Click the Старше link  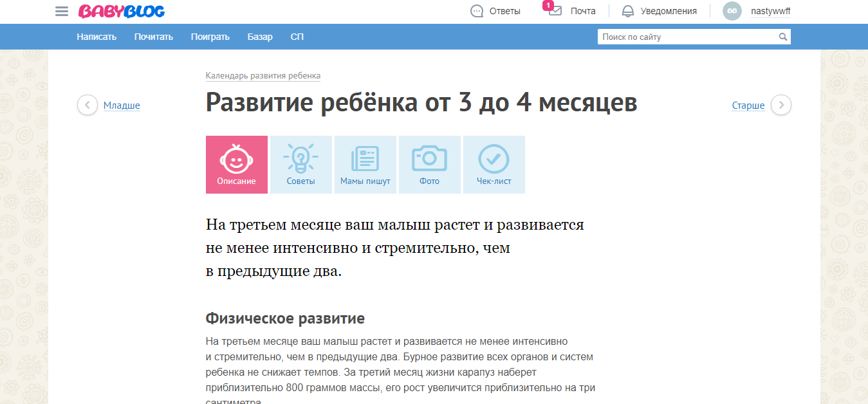click(748, 104)
